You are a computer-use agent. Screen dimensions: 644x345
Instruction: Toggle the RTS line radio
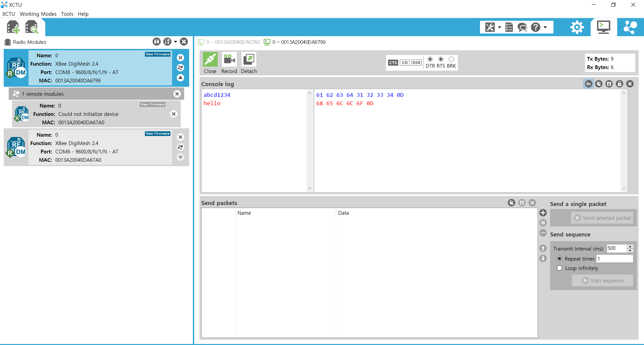point(441,59)
